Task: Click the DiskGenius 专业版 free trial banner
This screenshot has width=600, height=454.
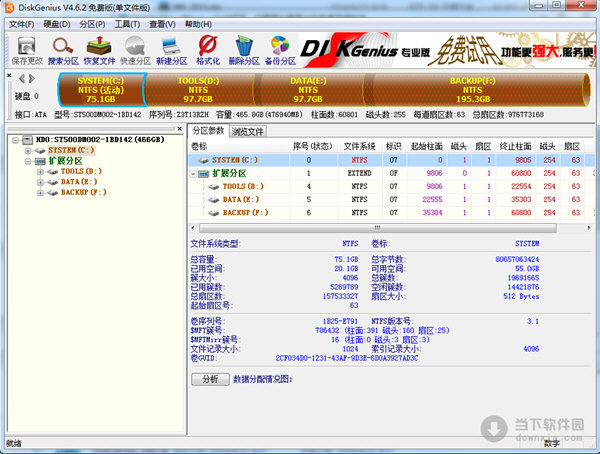Action: pos(447,50)
